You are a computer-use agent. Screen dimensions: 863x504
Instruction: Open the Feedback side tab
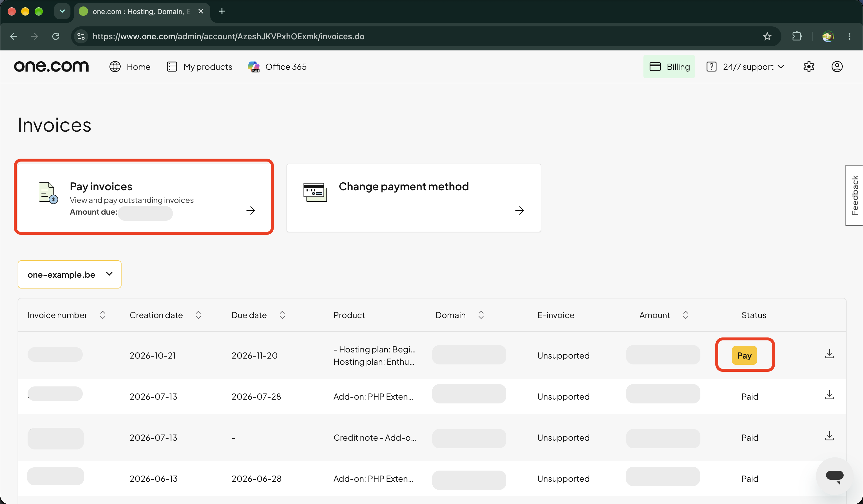tap(854, 195)
